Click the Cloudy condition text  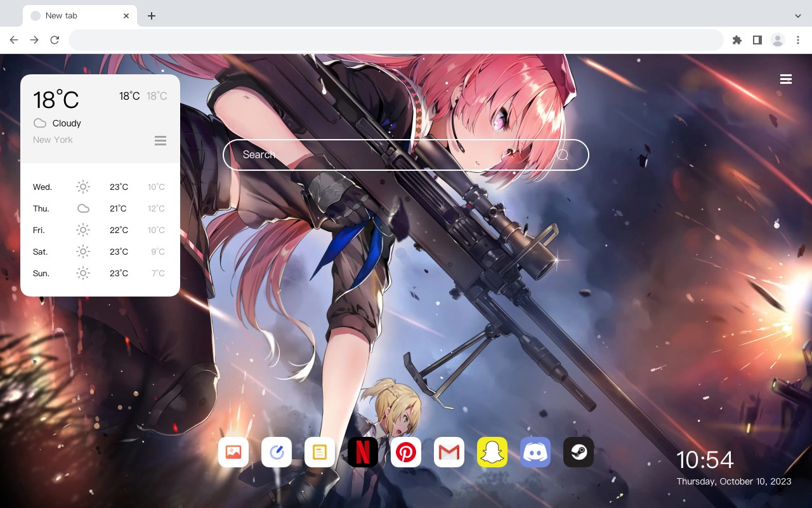[x=67, y=123]
